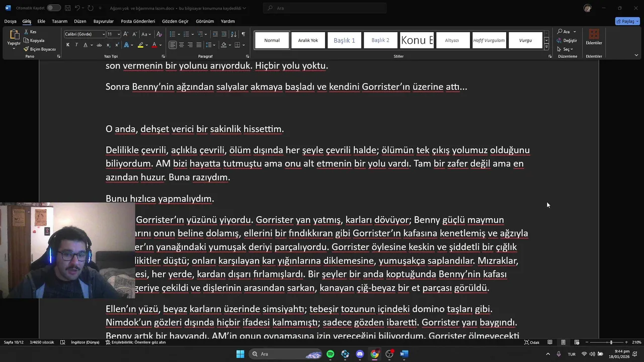The height and width of the screenshot is (362, 644).
Task: Open Spotify from taskbar
Action: (x=330, y=354)
